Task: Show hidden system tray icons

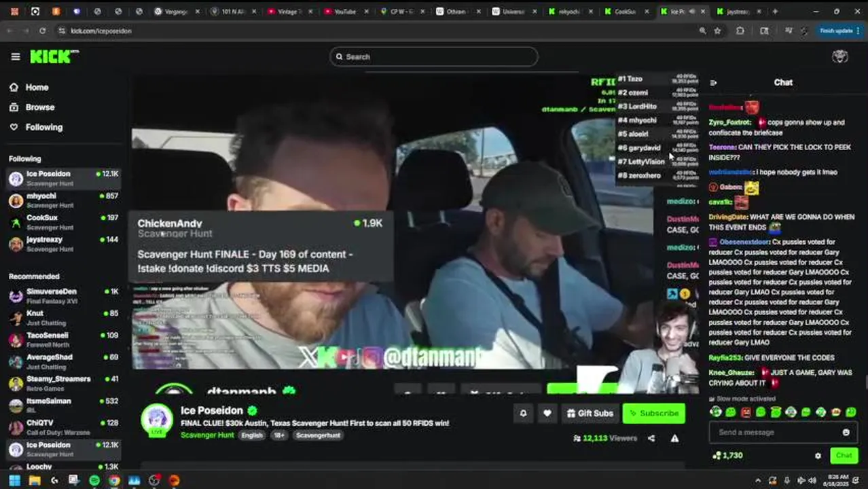Action: tap(759, 481)
